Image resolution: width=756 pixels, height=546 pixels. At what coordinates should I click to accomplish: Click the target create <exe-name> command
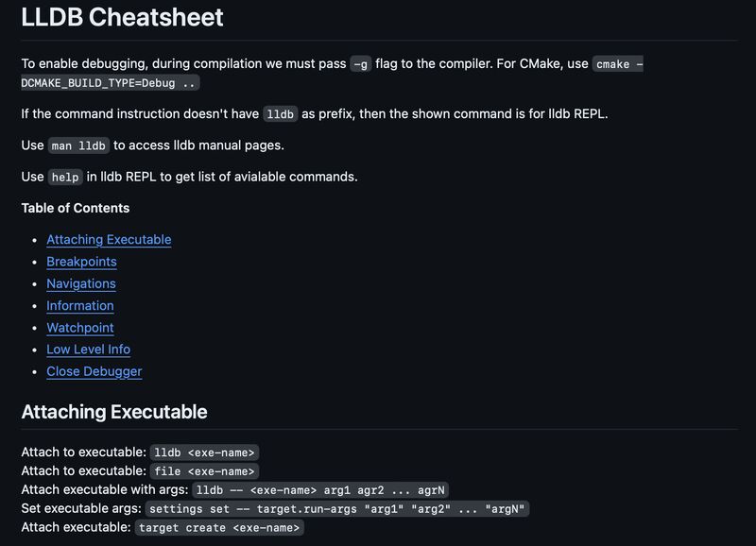[x=219, y=528]
